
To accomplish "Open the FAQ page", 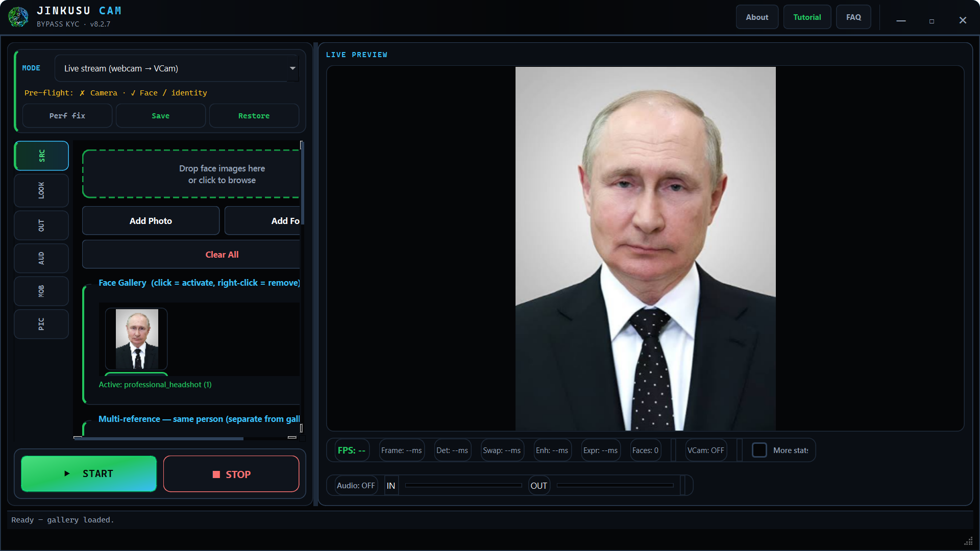I will pos(853,17).
